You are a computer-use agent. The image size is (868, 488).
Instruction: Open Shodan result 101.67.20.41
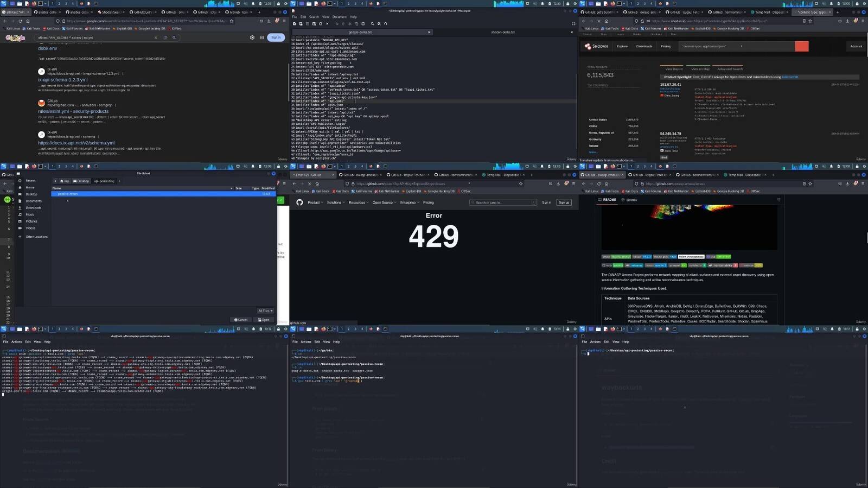tap(671, 85)
